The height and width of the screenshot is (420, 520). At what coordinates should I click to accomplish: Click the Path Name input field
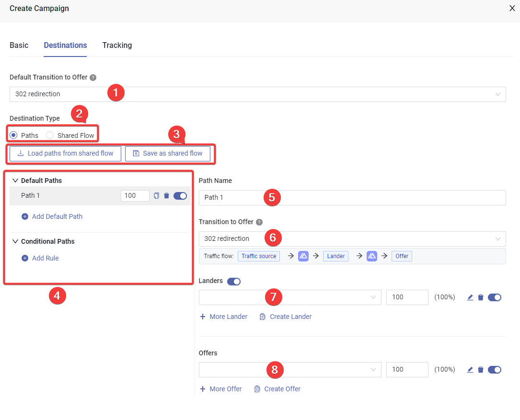352,198
